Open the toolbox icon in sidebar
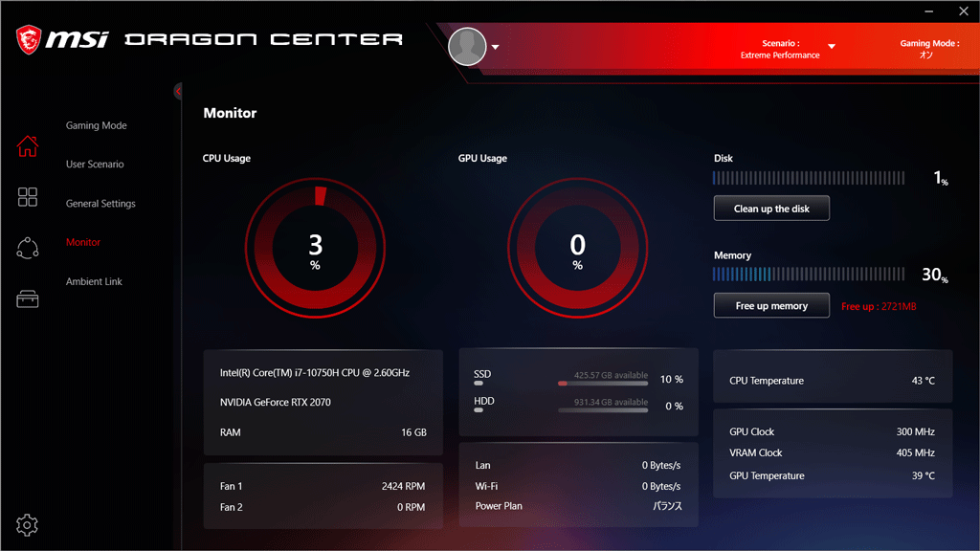980x551 pixels. tap(28, 298)
